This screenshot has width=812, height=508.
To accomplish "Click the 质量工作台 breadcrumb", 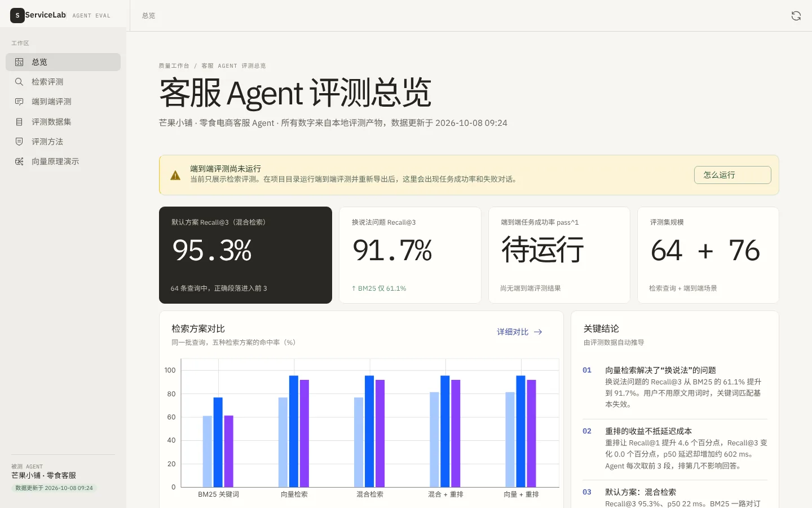I will (x=174, y=66).
